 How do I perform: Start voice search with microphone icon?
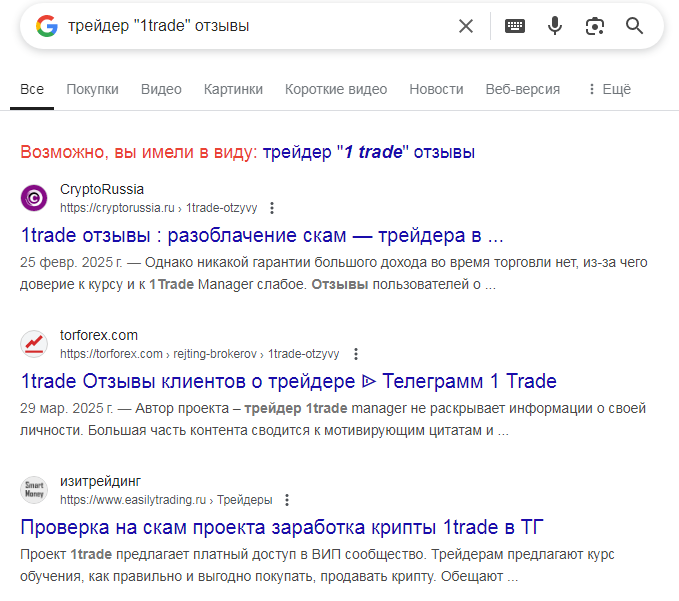[555, 26]
